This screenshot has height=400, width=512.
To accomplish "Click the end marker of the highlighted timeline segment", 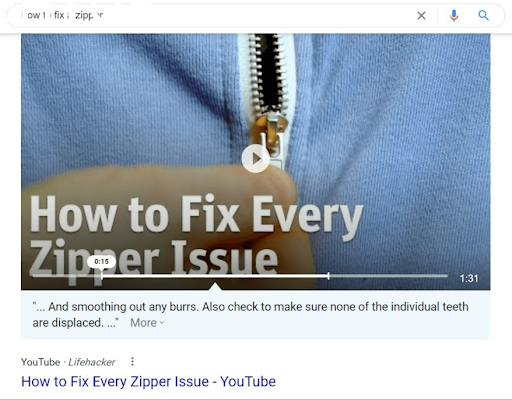I will [328, 276].
